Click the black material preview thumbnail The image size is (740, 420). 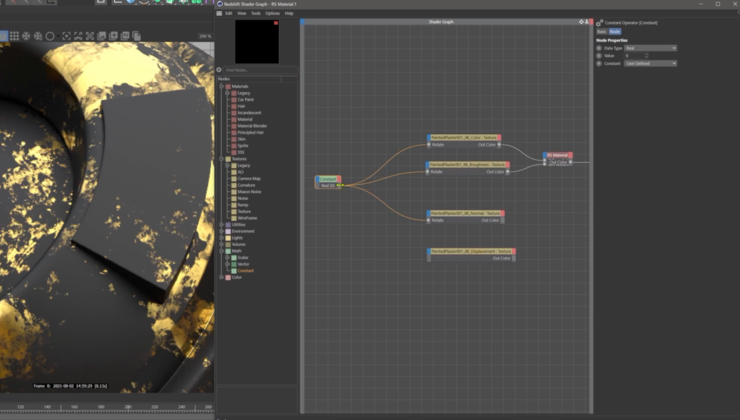click(257, 42)
